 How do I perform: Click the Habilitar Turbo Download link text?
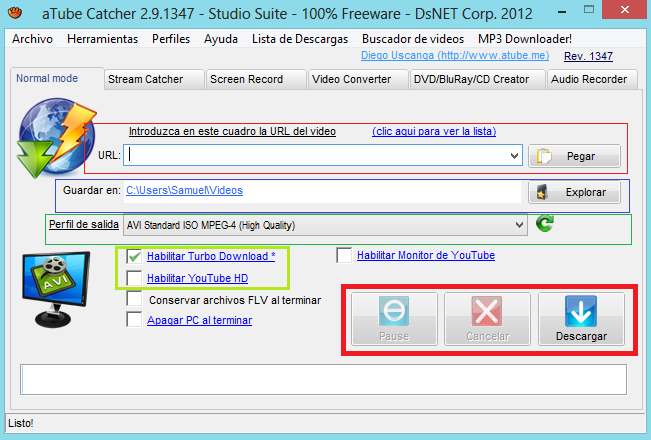tap(211, 256)
